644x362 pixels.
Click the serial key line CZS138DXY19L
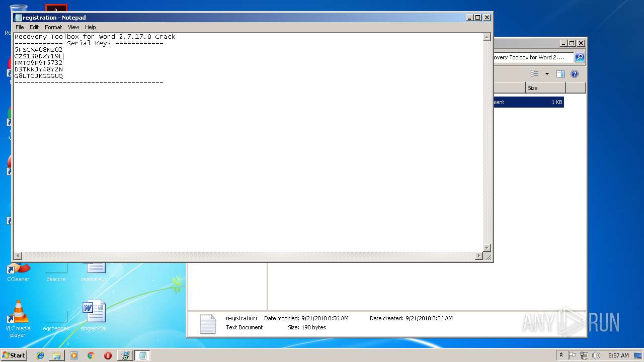[x=39, y=56]
